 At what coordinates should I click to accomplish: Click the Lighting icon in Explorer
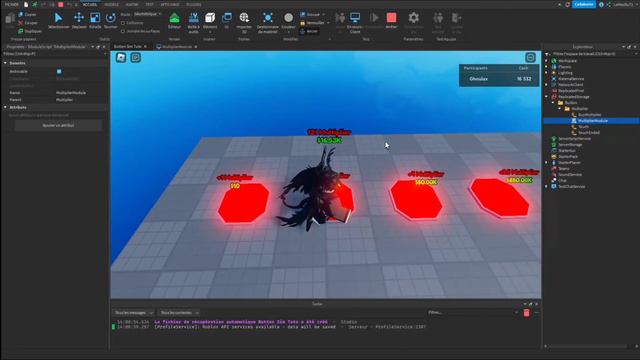554,73
